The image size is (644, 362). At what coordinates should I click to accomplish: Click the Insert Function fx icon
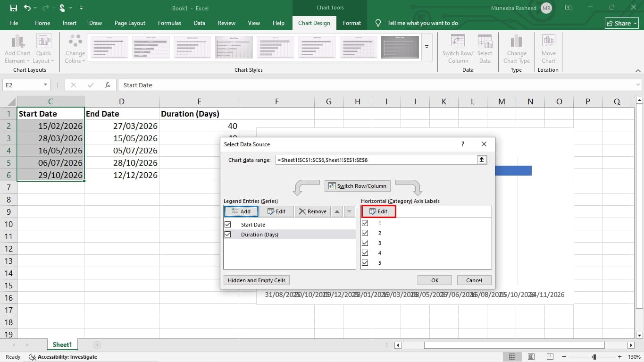(108, 85)
